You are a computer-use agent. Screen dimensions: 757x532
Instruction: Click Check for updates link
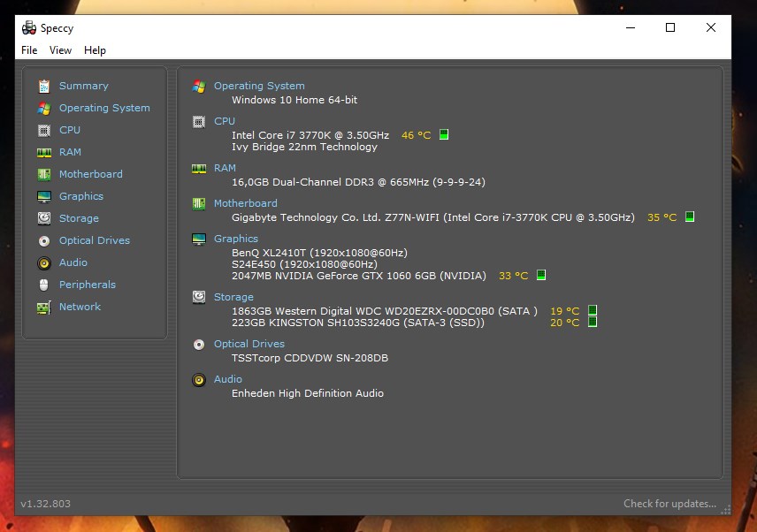tap(669, 504)
